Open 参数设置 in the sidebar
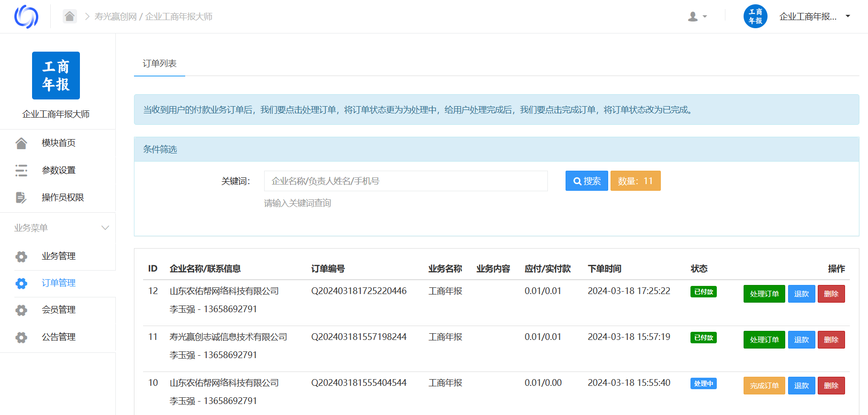 [x=58, y=170]
